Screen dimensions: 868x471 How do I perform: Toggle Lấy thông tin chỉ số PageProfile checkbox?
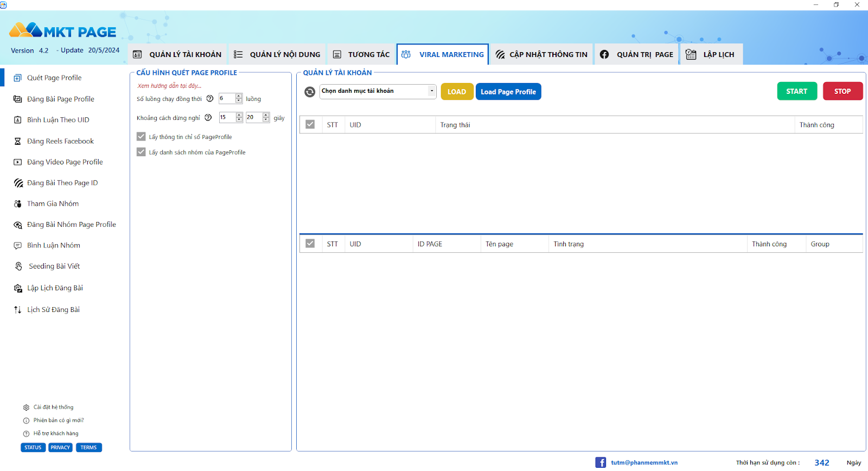coord(141,136)
